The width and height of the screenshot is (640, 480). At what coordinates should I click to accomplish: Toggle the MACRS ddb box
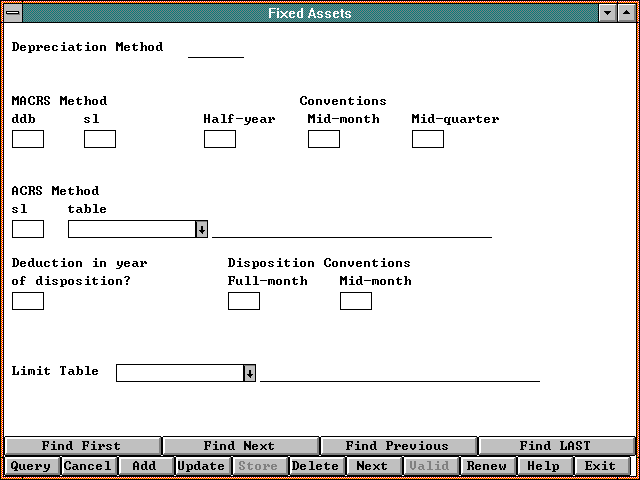(28, 139)
